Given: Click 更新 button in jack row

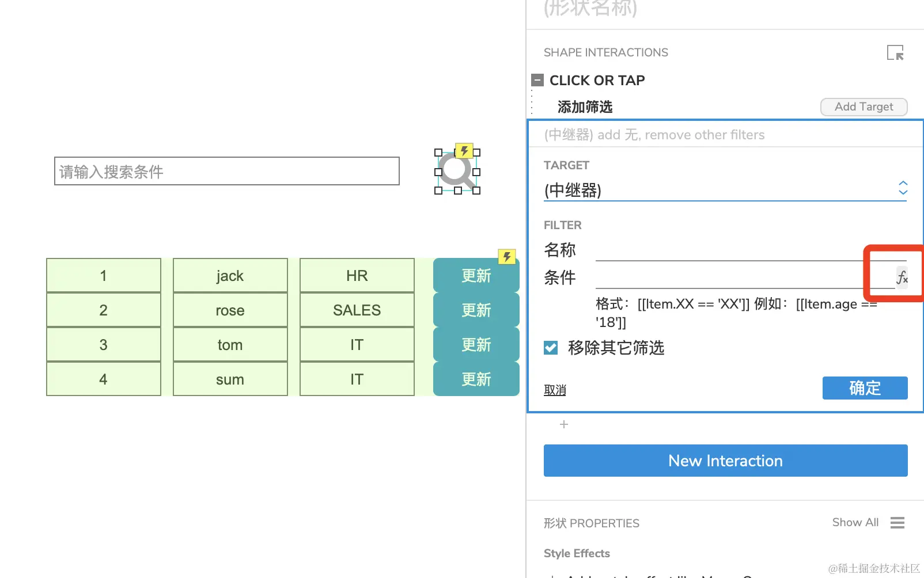Looking at the screenshot, I should (476, 275).
